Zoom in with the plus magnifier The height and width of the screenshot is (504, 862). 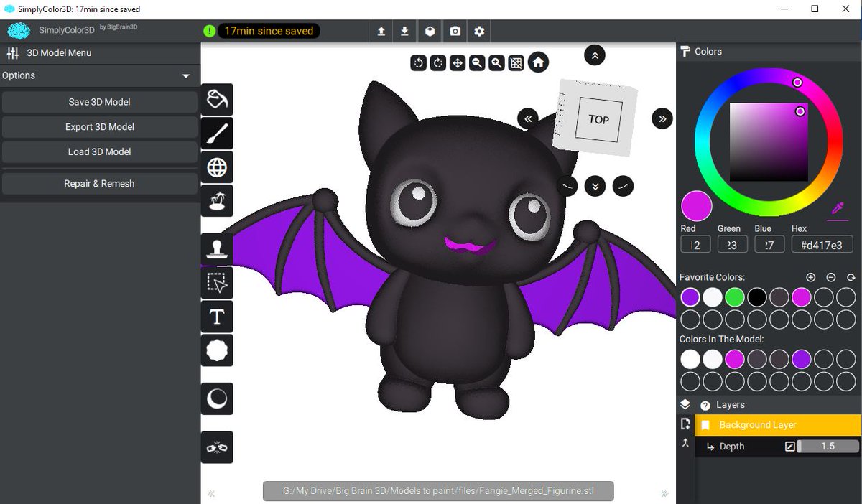click(x=496, y=63)
